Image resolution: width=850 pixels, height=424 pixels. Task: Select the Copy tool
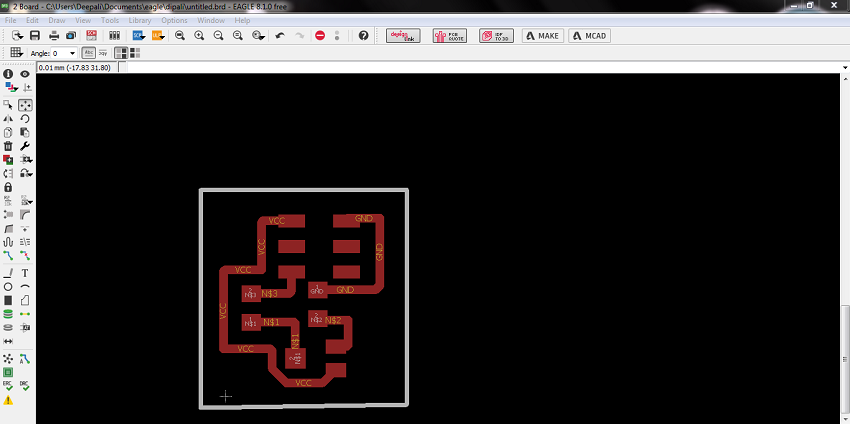coord(8,132)
